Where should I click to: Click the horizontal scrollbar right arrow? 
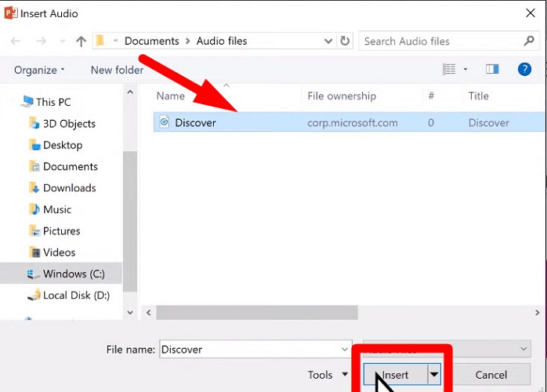coord(538,312)
